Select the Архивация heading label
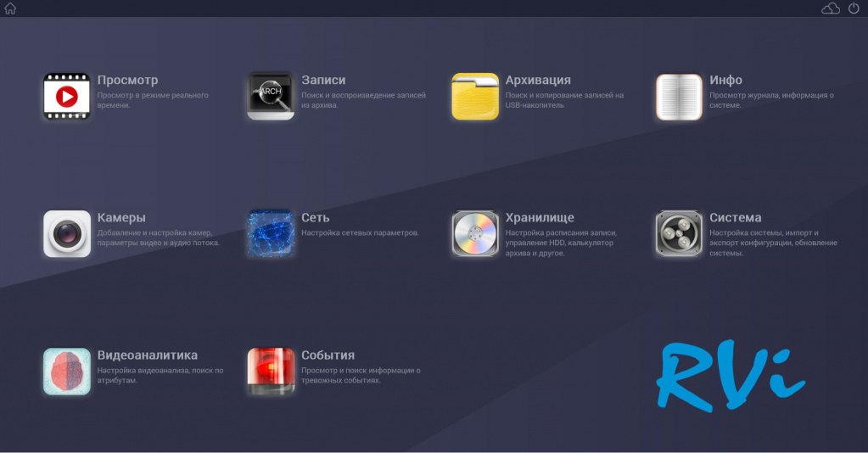Image resolution: width=868 pixels, height=453 pixels. click(538, 81)
